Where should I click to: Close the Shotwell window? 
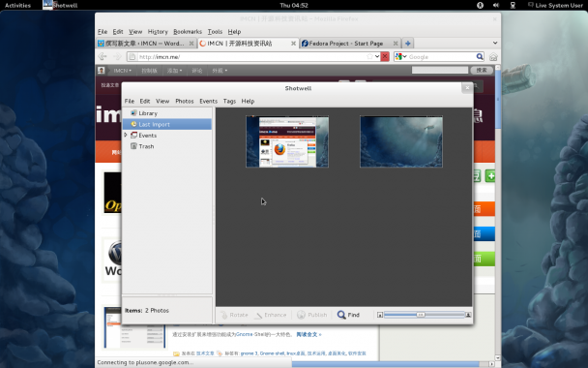pyautogui.click(x=467, y=88)
